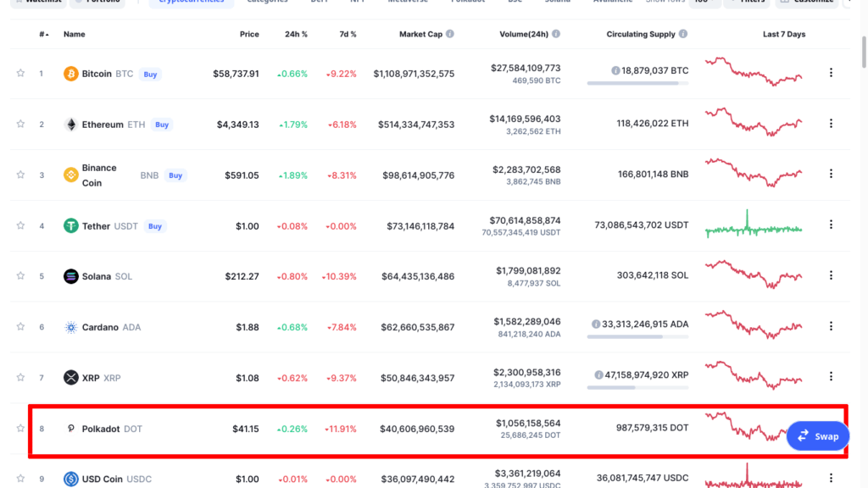Click the info icon beside Circulating Supply header

pos(683,34)
